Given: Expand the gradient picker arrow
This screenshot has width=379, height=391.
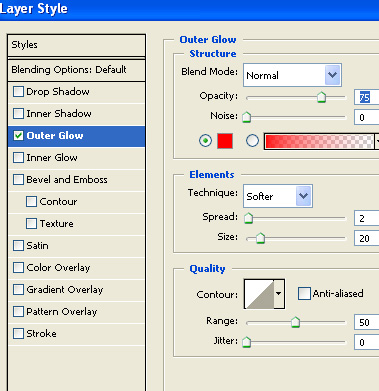Looking at the screenshot, I should tap(377, 141).
